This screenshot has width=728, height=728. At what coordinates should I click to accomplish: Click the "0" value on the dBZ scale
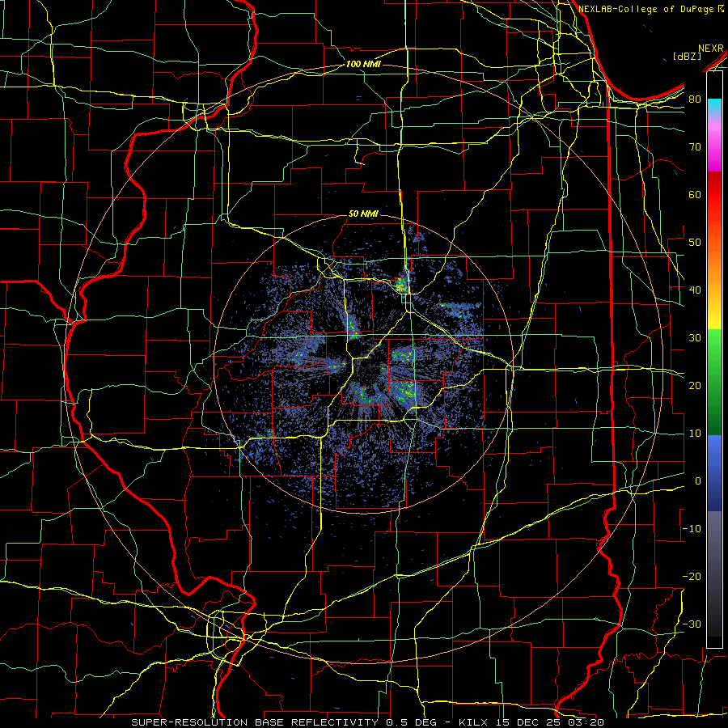[698, 481]
